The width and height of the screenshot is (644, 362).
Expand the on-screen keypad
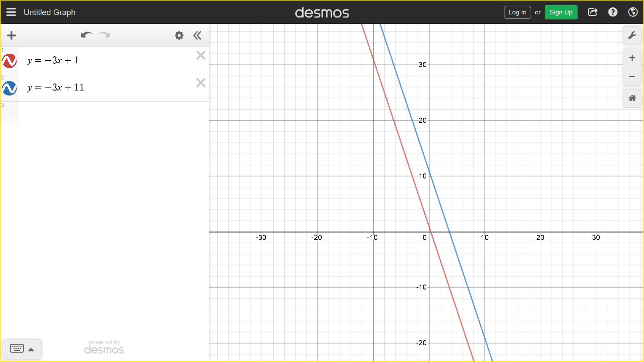coord(22,349)
